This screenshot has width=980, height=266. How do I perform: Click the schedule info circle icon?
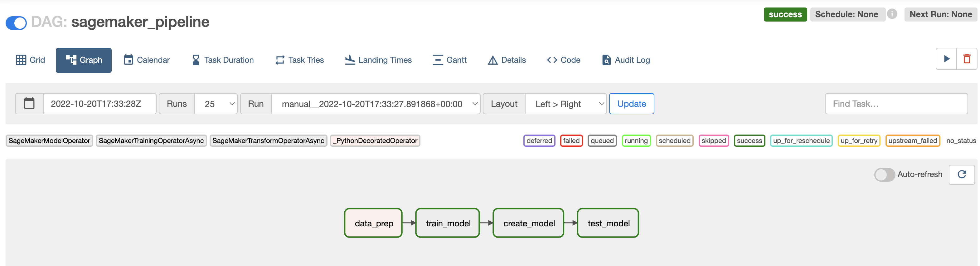click(x=892, y=14)
